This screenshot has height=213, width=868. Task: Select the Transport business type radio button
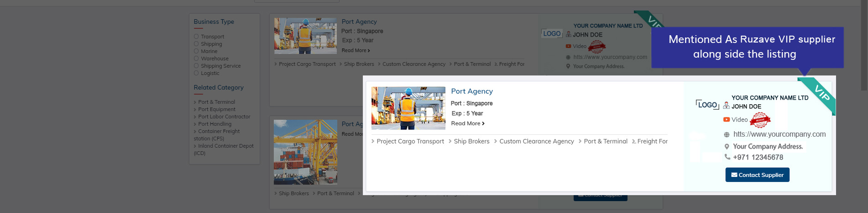point(196,37)
